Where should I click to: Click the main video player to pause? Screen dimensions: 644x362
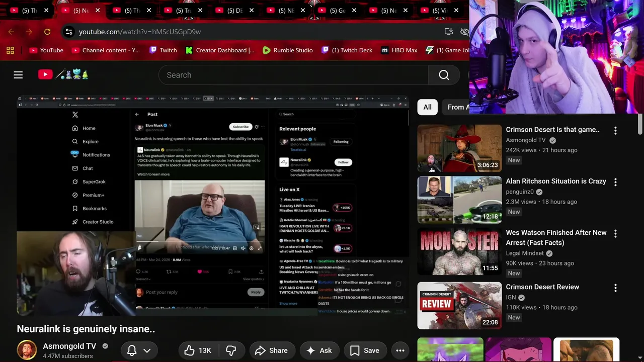pos(213,206)
